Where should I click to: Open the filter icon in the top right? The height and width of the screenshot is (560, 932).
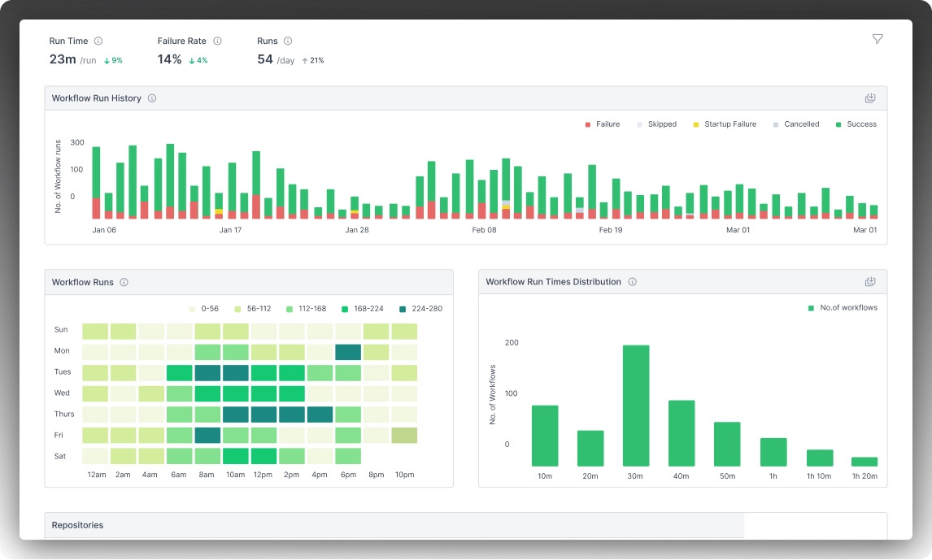click(878, 39)
